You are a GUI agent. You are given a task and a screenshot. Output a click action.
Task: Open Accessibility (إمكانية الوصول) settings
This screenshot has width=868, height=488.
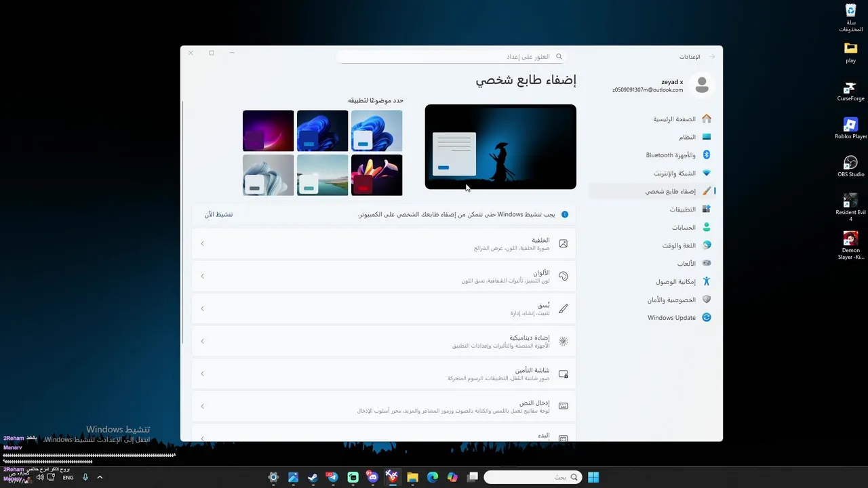tap(652, 281)
